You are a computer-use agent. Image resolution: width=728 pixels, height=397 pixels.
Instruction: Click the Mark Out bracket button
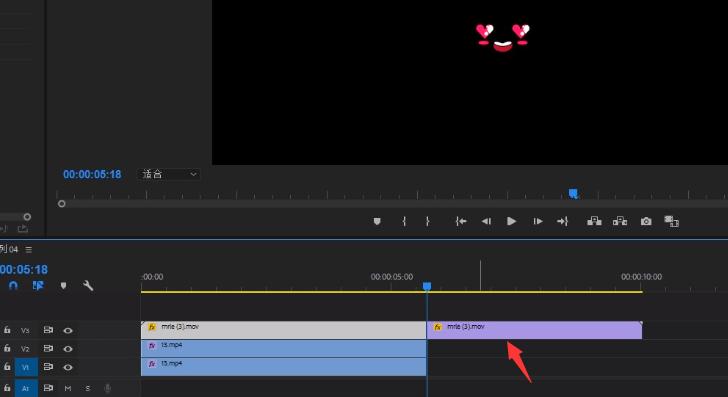click(427, 221)
